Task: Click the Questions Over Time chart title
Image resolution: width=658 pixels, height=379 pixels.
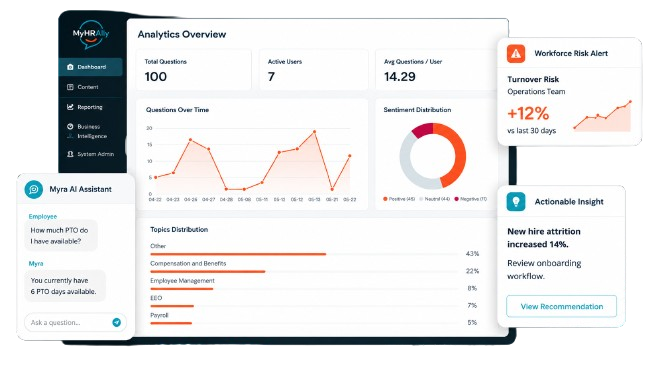Action: pos(177,110)
